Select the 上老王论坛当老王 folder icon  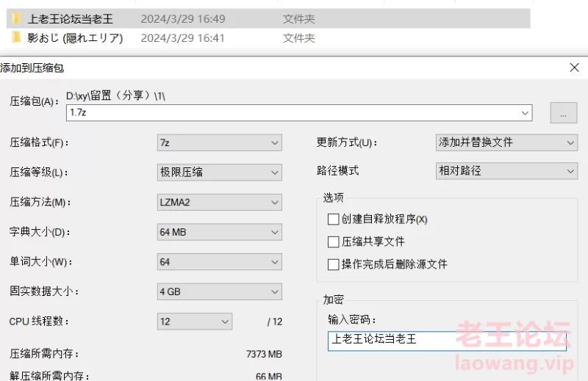tap(16, 18)
